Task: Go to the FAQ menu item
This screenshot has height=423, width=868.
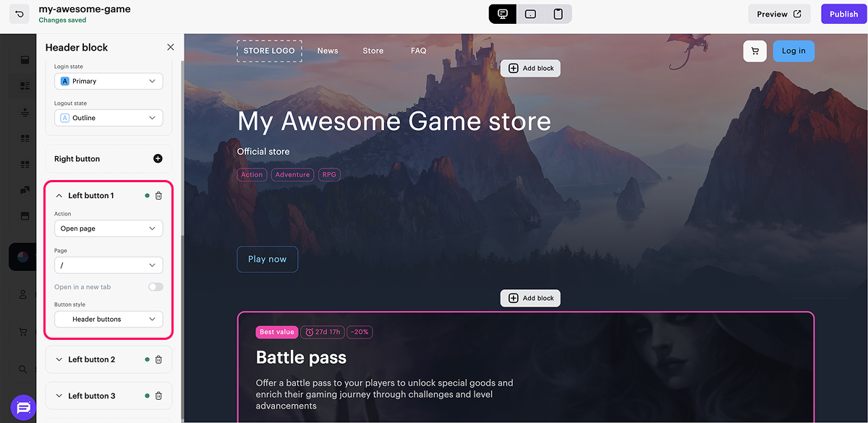Action: [418, 51]
